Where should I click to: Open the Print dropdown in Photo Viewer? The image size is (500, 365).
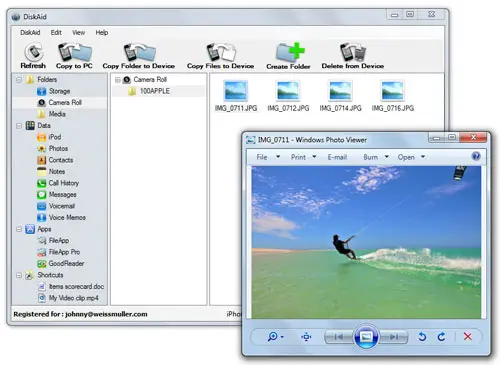pos(303,157)
